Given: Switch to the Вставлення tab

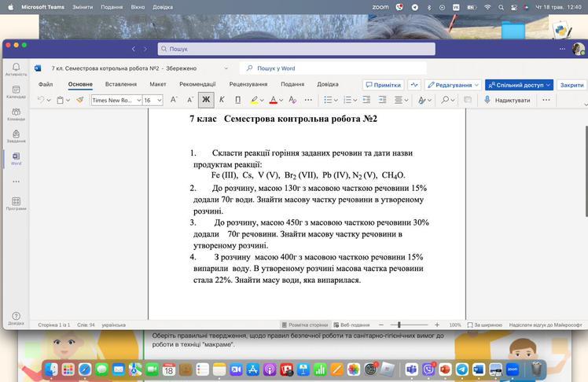Looking at the screenshot, I should pos(121,84).
